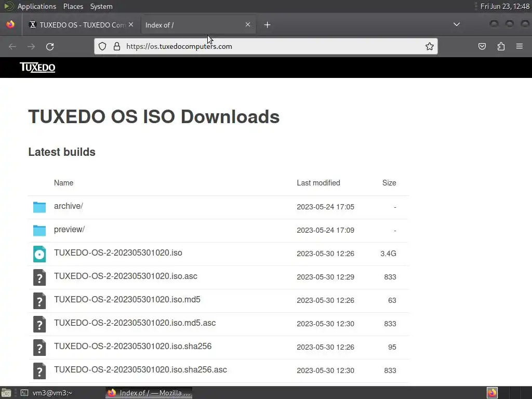Open the Extensions puzzle icon
This screenshot has height=399, width=532.
501,46
